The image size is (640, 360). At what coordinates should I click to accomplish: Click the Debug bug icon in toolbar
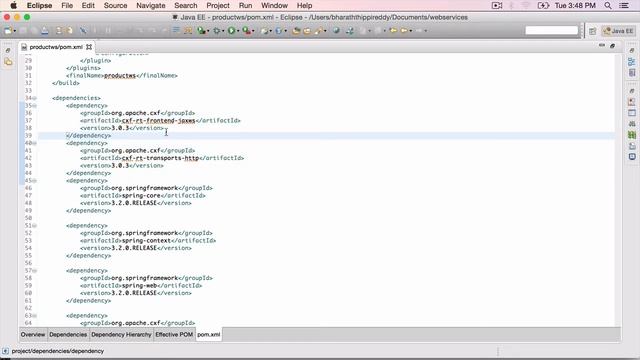pyautogui.click(x=217, y=31)
